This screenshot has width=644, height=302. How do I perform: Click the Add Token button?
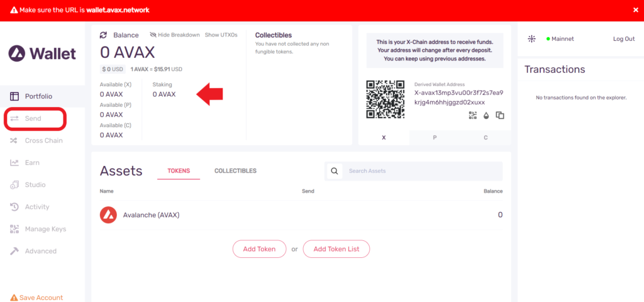point(259,249)
